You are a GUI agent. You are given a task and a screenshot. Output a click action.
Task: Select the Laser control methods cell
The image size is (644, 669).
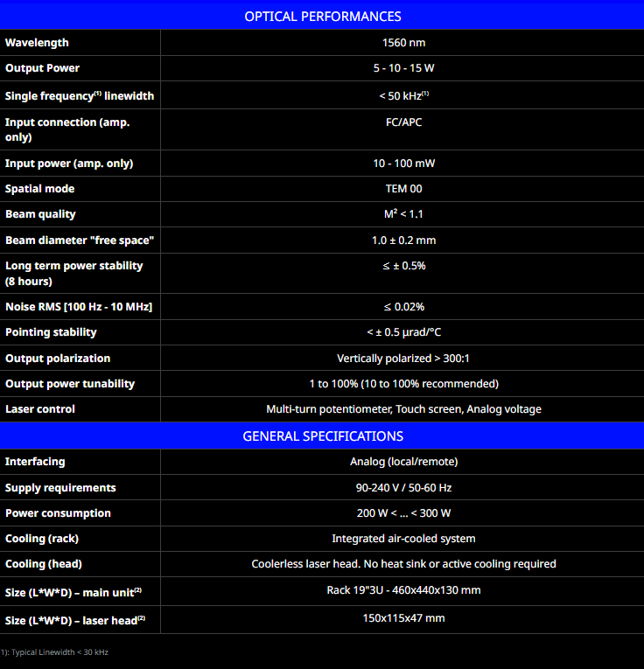click(403, 409)
